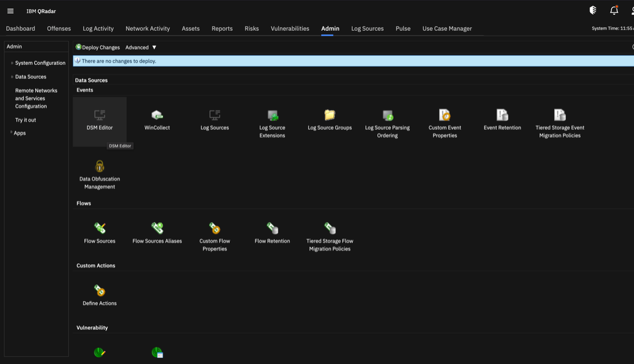Open Custom Event Properties icon
634x364 pixels.
(445, 115)
